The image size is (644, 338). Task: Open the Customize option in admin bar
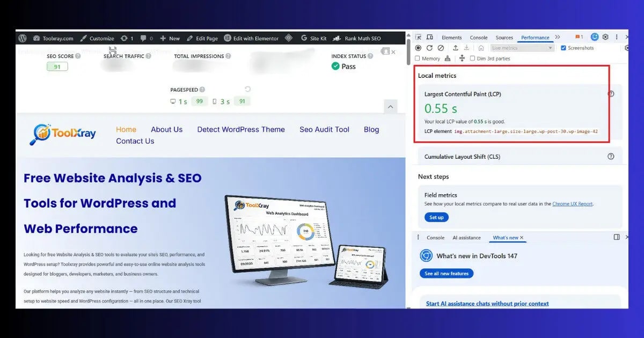pos(97,38)
